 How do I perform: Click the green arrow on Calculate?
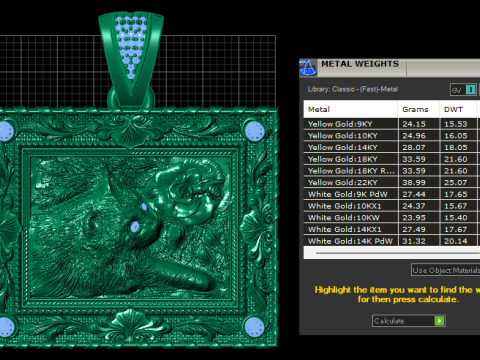pyautogui.click(x=439, y=321)
